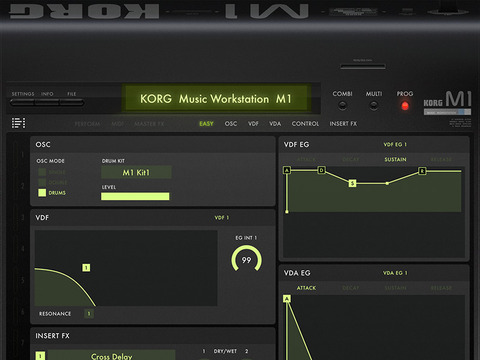
Task: Switch to the EASY tab
Action: click(206, 124)
